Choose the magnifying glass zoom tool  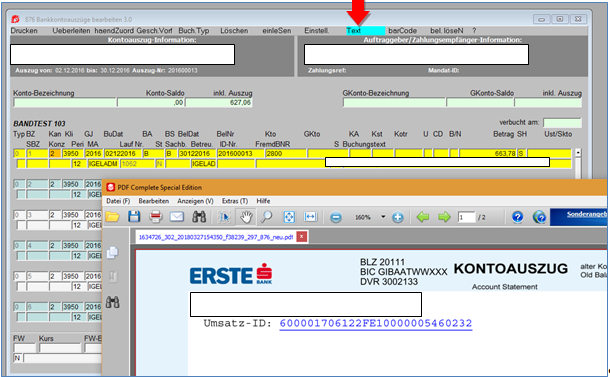[x=267, y=217]
